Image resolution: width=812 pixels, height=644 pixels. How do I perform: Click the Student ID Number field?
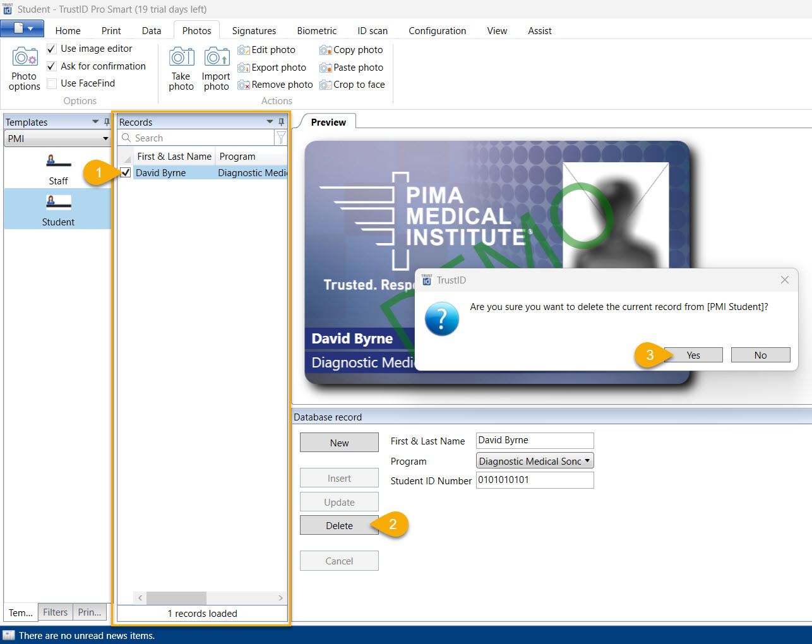pyautogui.click(x=535, y=480)
